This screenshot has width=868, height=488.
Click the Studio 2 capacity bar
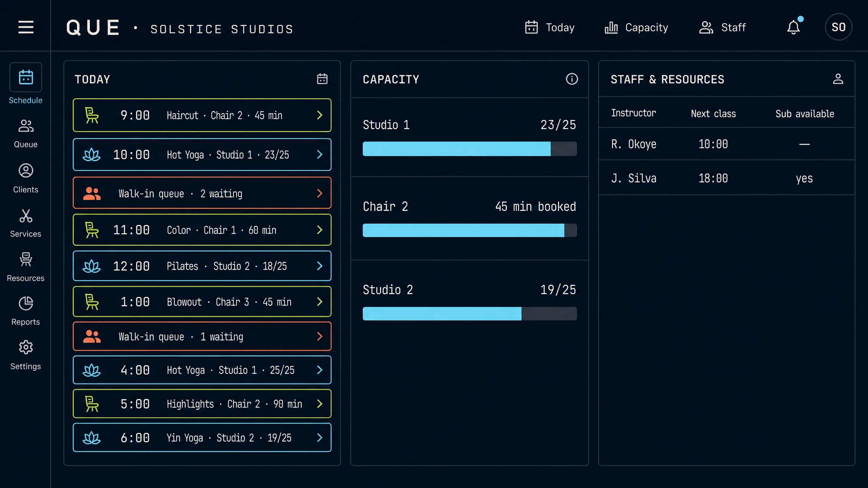[x=470, y=314]
